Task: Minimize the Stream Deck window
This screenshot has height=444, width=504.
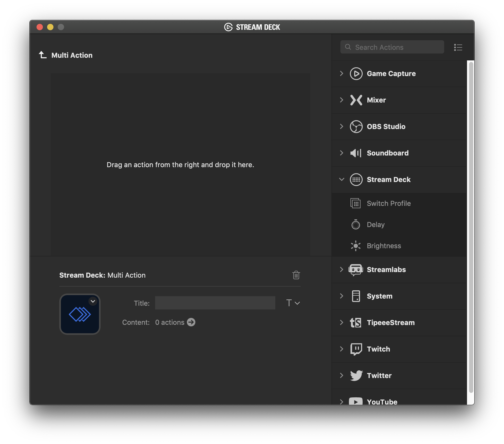Action: 50,27
